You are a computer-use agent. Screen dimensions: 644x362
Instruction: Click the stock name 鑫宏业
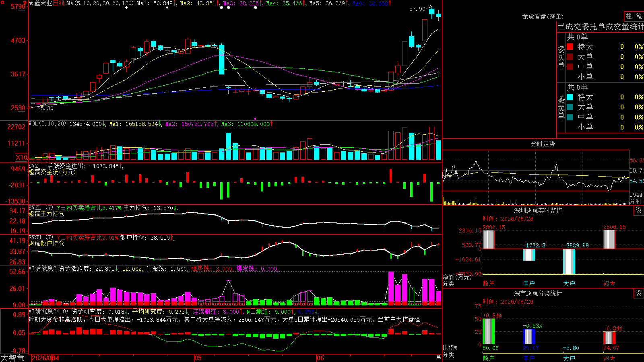coord(43,3)
